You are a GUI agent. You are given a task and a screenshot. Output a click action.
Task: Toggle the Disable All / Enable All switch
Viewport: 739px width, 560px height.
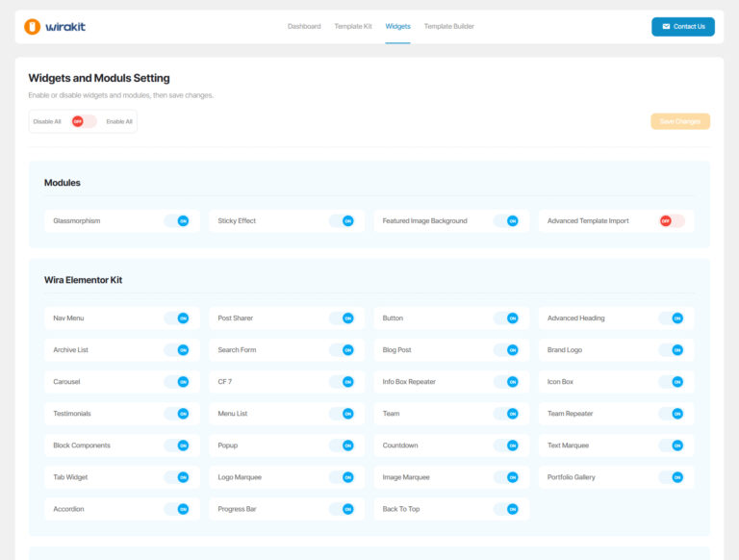[84, 121]
